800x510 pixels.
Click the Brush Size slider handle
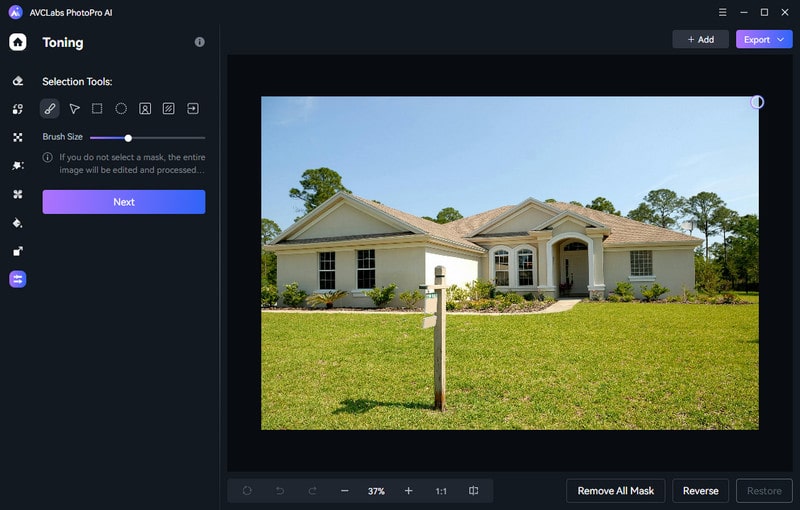pos(128,137)
